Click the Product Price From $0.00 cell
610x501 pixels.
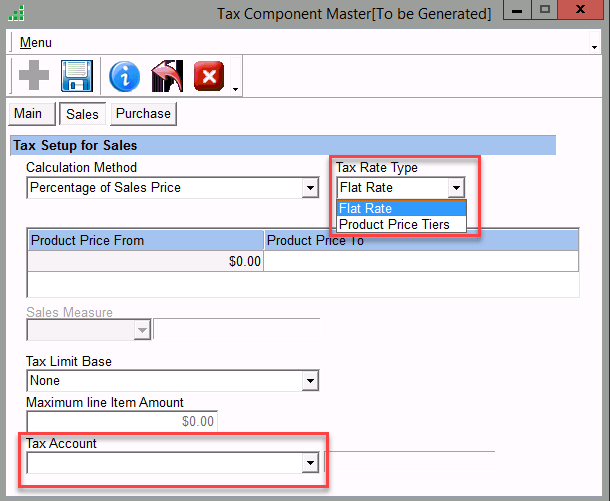145,261
